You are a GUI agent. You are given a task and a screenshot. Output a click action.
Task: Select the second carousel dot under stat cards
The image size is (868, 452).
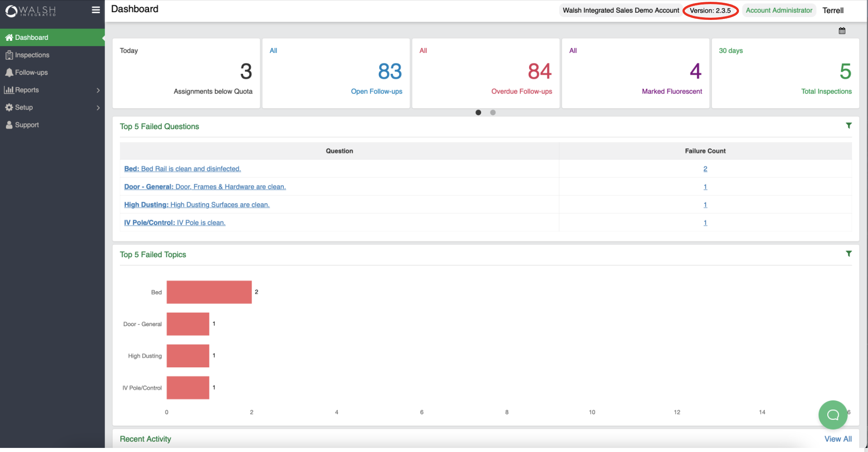coord(493,112)
